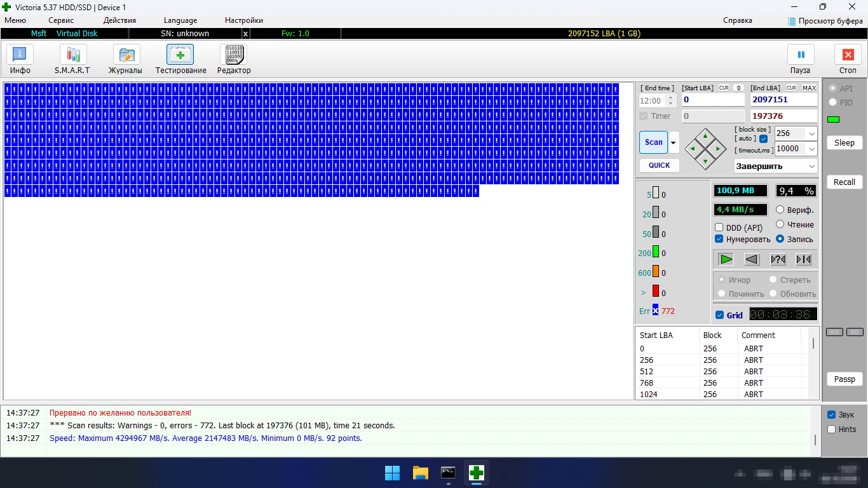
Task: Select the butterfly scan mode icon
Action: click(x=803, y=259)
